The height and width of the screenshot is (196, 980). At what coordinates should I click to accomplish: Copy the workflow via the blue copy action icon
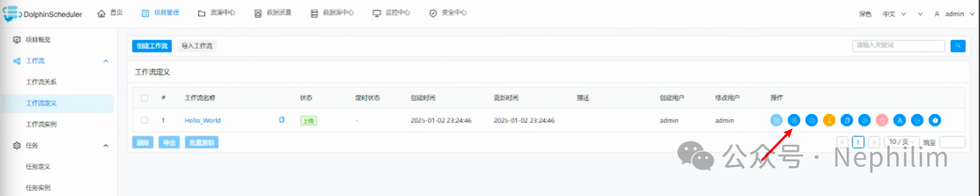847,120
